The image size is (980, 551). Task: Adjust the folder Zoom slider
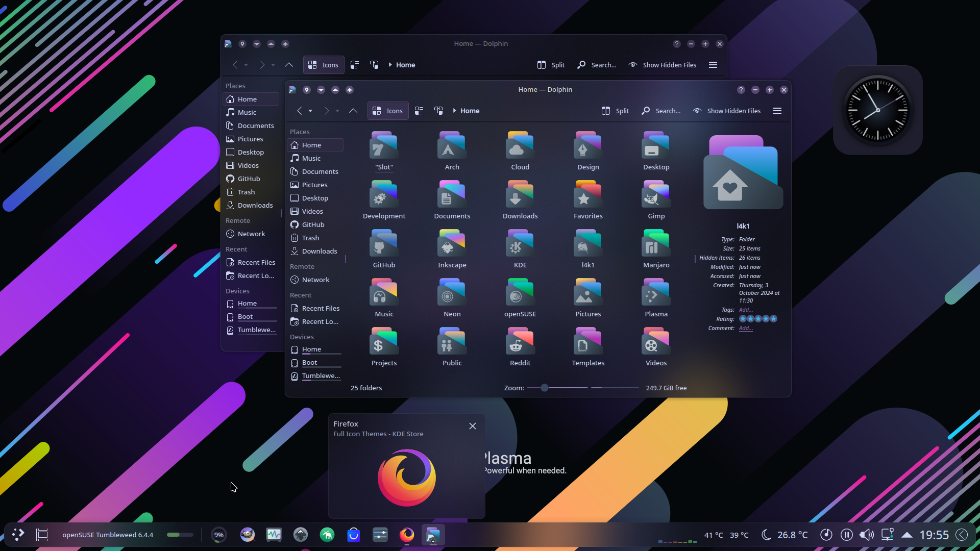coord(544,388)
